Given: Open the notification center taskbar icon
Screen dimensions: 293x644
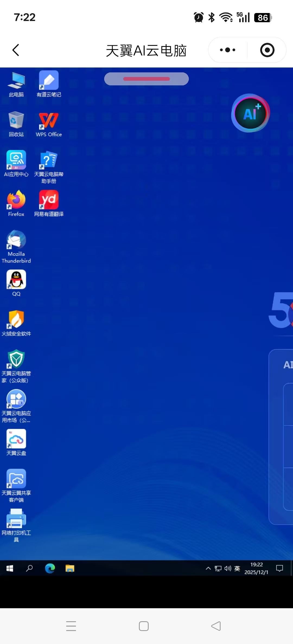Looking at the screenshot, I should 279,568.
